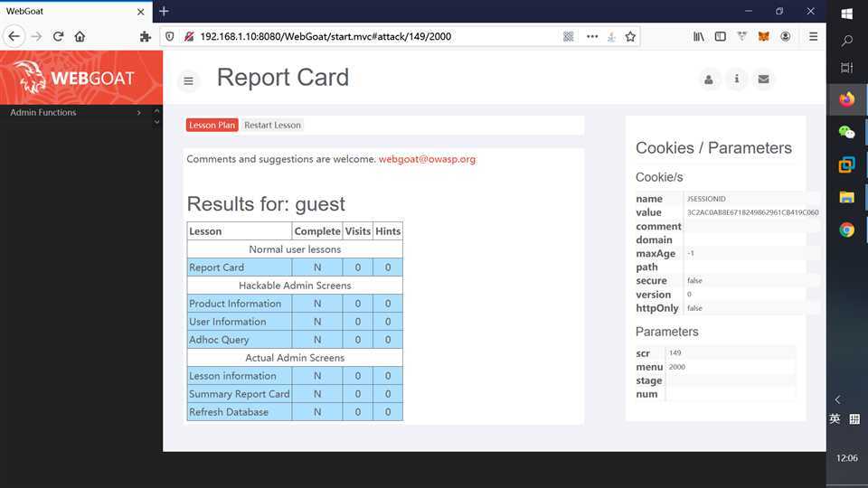Click the insecure connection lock icon
The width and height of the screenshot is (868, 488).
[189, 36]
